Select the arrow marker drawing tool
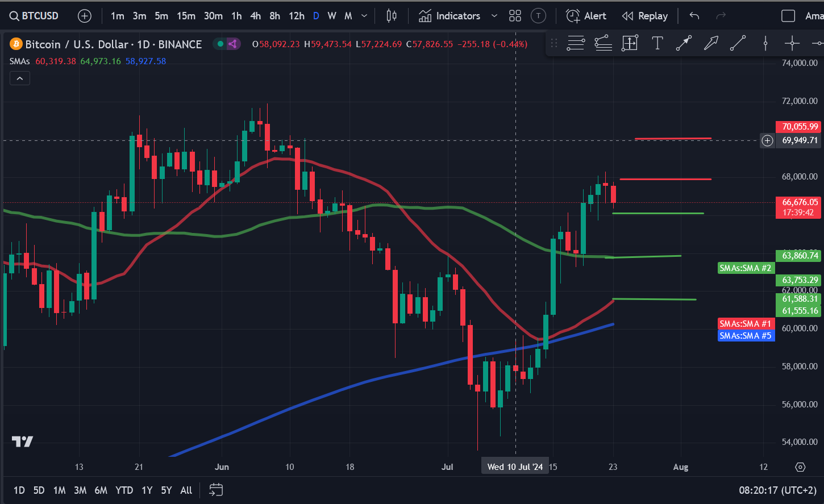 pos(684,43)
